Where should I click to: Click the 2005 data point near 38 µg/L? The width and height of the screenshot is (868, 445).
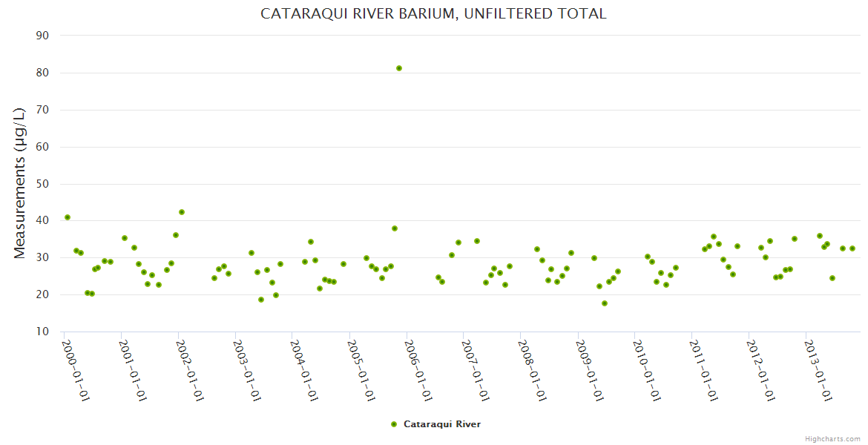(x=395, y=228)
